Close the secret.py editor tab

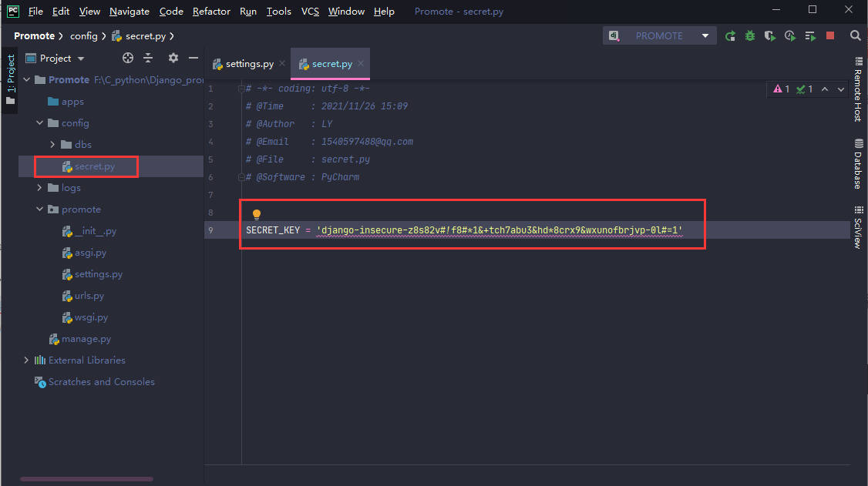coord(361,64)
